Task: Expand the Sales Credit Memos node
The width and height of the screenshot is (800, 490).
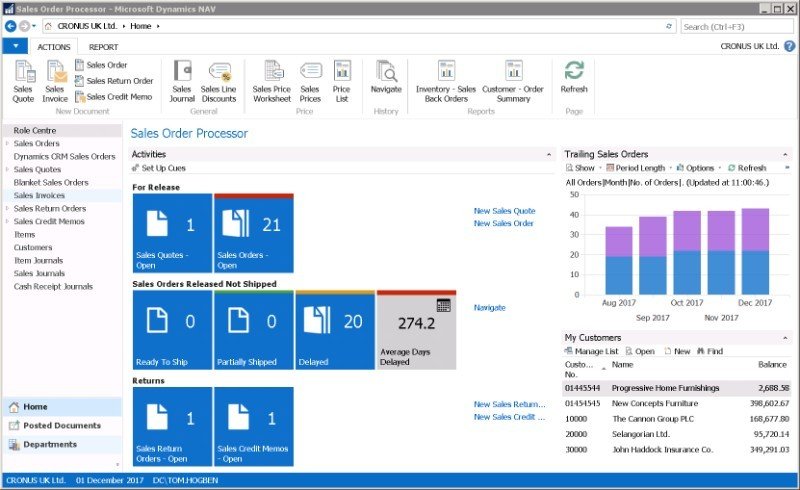Action: point(7,222)
